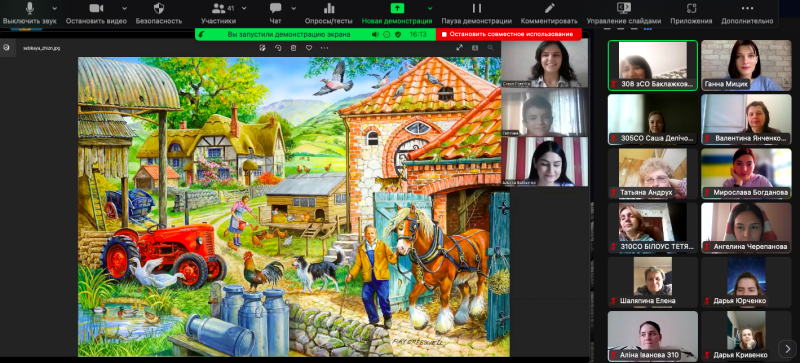
Task: Expand the audio options arrow beside microphone
Action: 55,8
